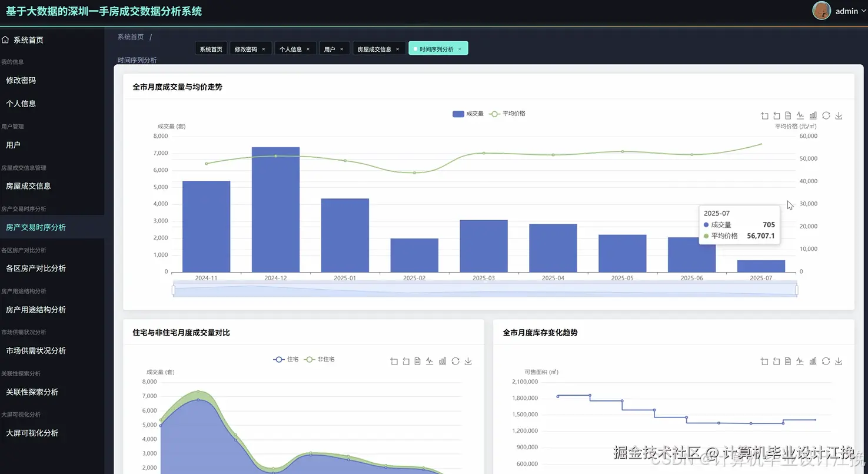
Task: Click the left handle of the chart zoom slider
Action: pyautogui.click(x=174, y=290)
